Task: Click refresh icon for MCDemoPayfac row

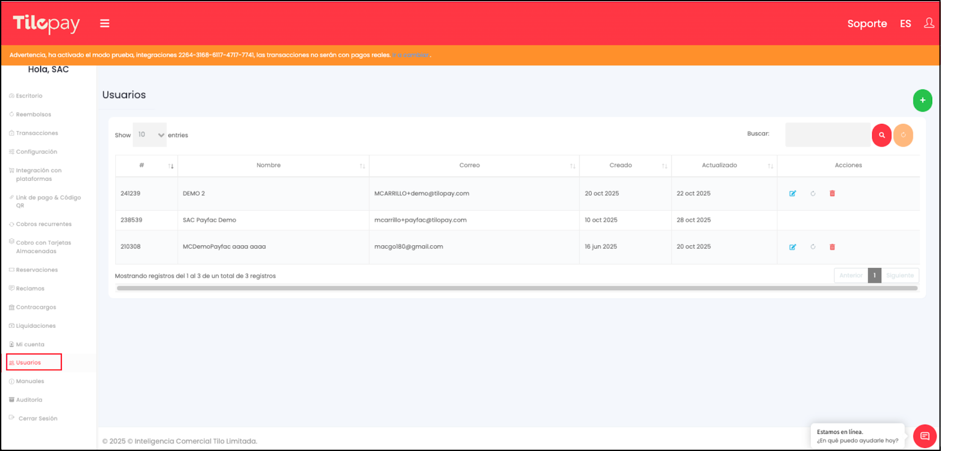Action: pos(813,247)
